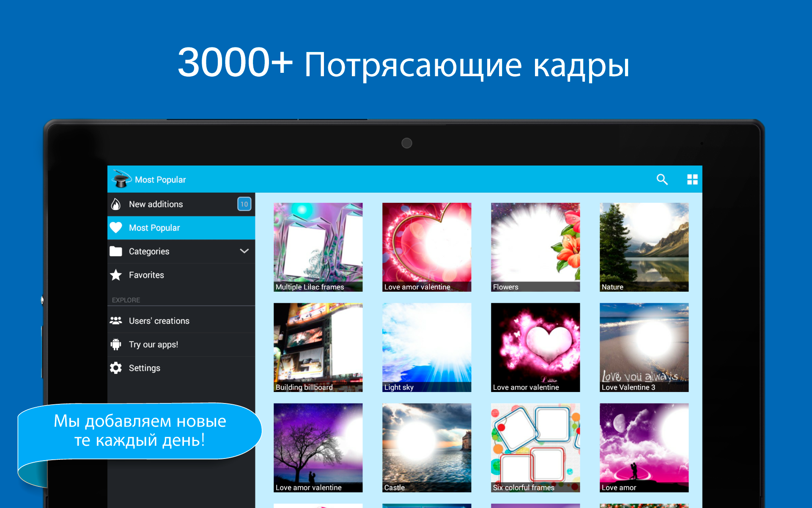Select the Nature frame thumbnail
812x508 pixels.
[x=644, y=247]
